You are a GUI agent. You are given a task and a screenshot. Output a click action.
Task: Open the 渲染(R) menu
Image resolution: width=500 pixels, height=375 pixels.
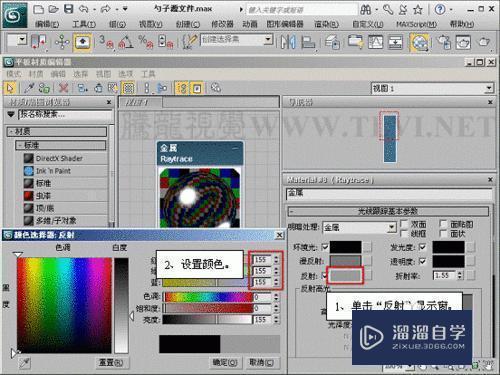coord(326,24)
